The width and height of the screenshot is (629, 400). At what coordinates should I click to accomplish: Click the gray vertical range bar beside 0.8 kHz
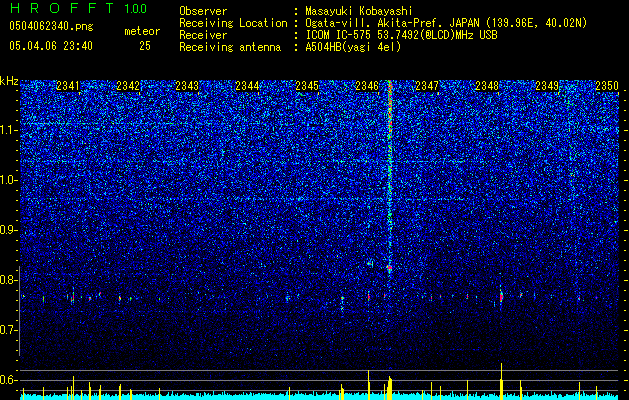[x=19, y=311]
